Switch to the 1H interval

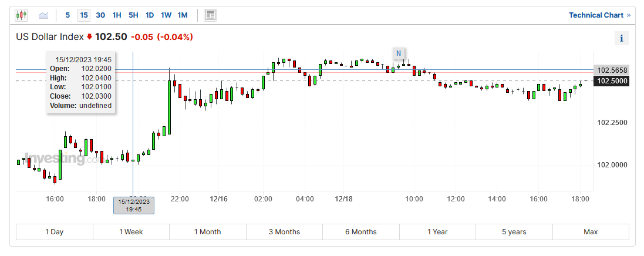(117, 15)
